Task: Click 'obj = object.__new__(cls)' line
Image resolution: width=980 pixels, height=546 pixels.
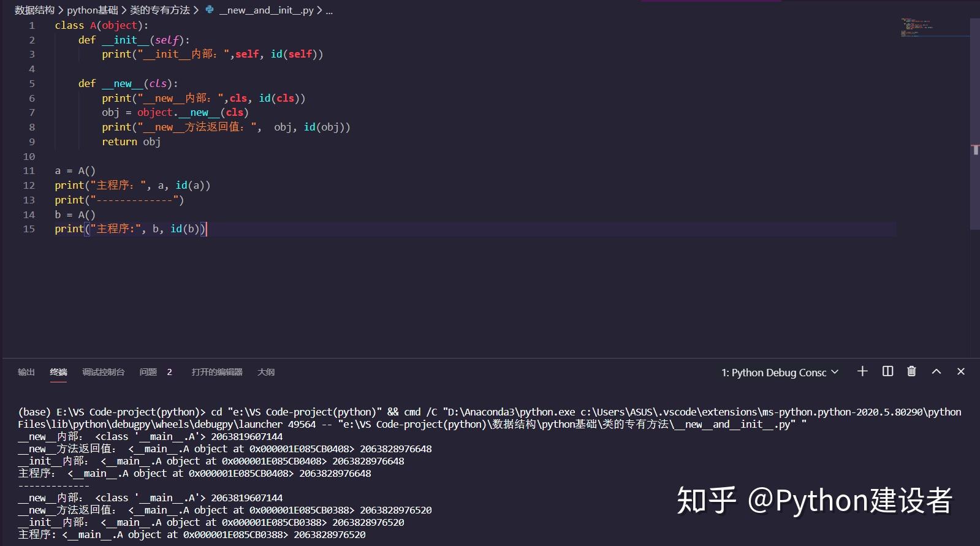Action: pos(175,112)
